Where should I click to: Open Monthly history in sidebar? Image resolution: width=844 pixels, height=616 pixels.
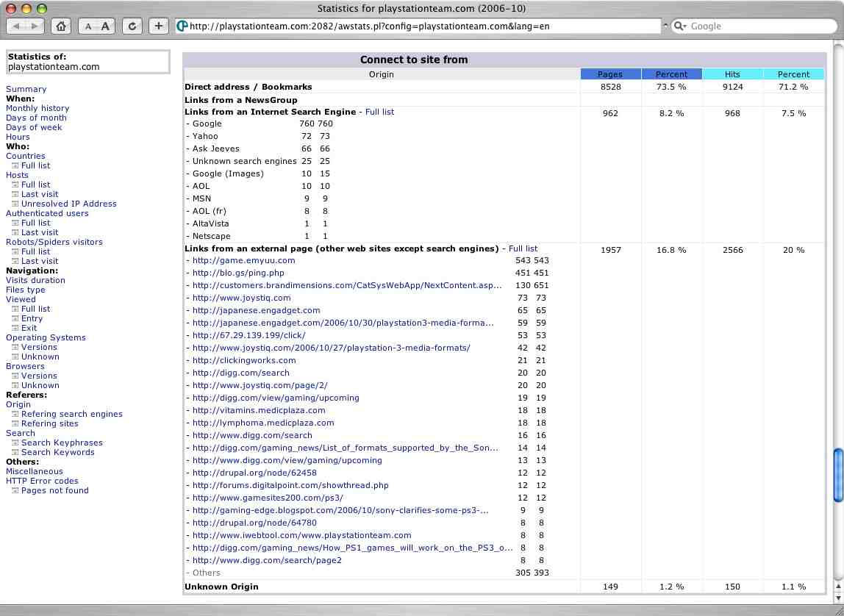coord(37,108)
